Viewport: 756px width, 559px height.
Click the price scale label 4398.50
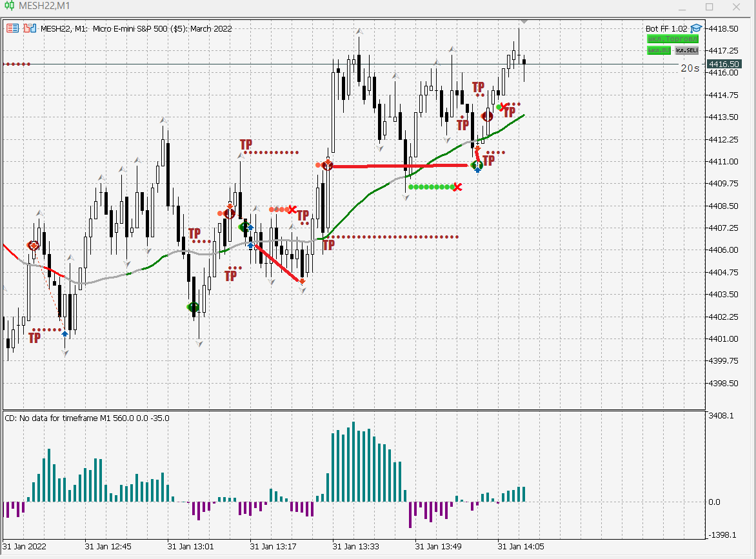click(x=723, y=384)
